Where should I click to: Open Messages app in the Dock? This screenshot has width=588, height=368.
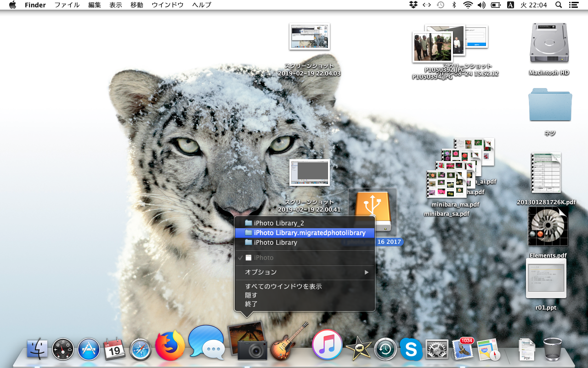pos(206,343)
